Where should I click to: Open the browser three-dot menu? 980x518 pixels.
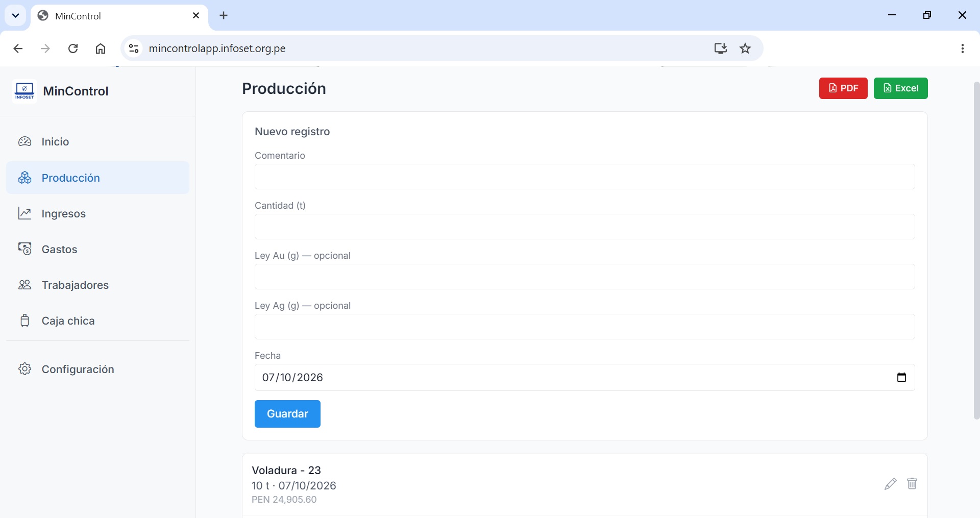962,48
